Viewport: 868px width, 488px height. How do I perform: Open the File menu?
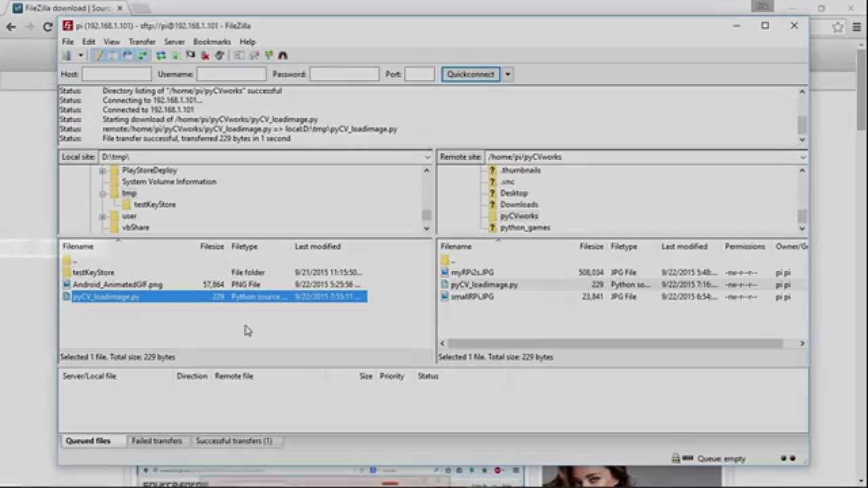click(68, 41)
